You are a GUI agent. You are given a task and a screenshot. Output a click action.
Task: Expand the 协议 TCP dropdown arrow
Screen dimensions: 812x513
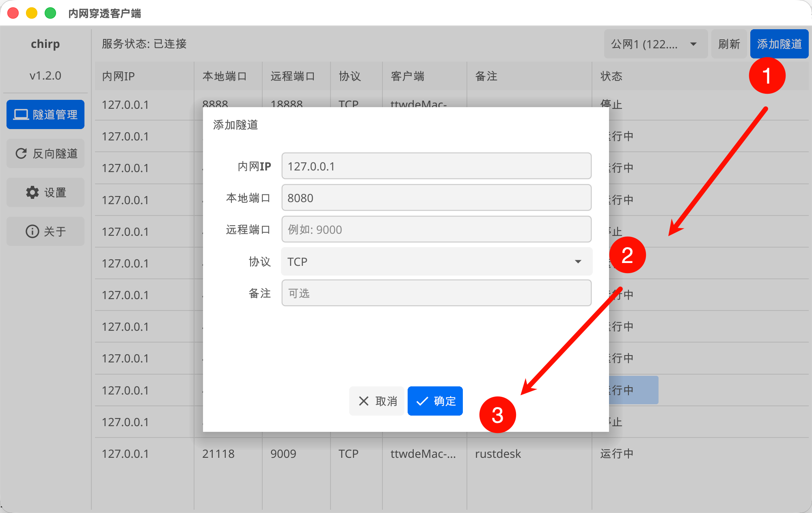click(578, 262)
